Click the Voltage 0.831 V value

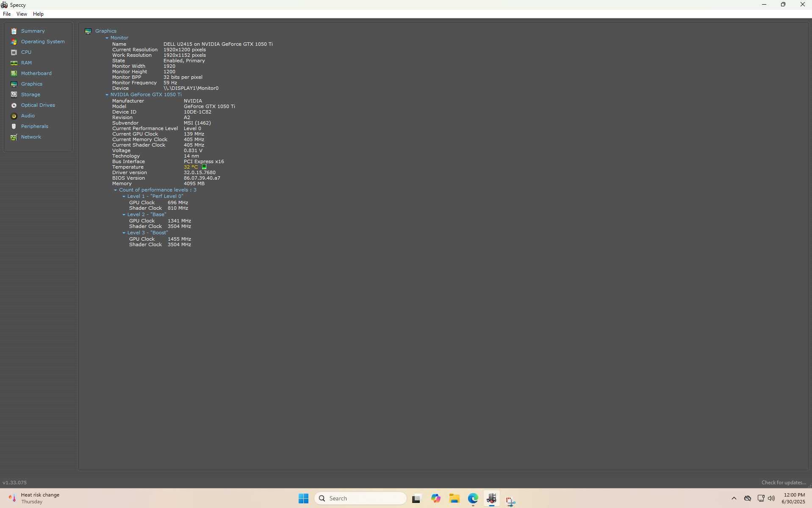click(x=193, y=150)
